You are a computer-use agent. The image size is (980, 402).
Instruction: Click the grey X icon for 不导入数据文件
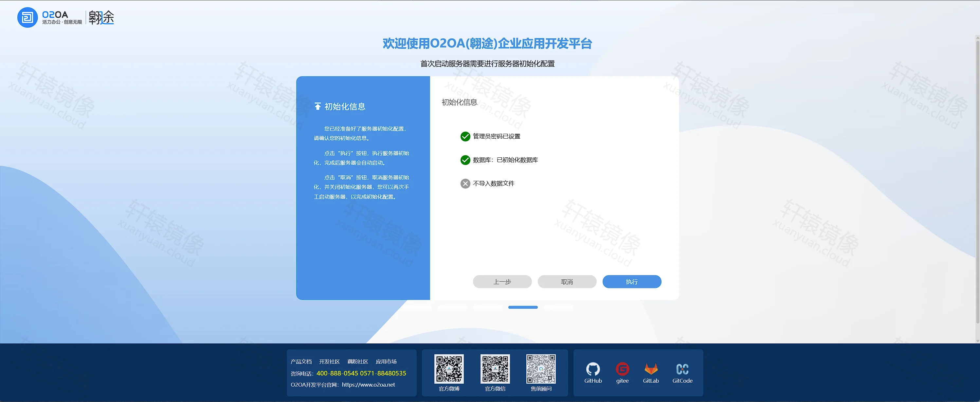pyautogui.click(x=465, y=184)
